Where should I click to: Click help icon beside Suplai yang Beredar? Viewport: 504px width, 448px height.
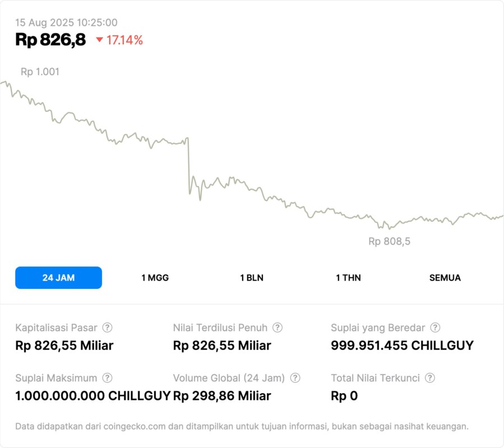435,328
